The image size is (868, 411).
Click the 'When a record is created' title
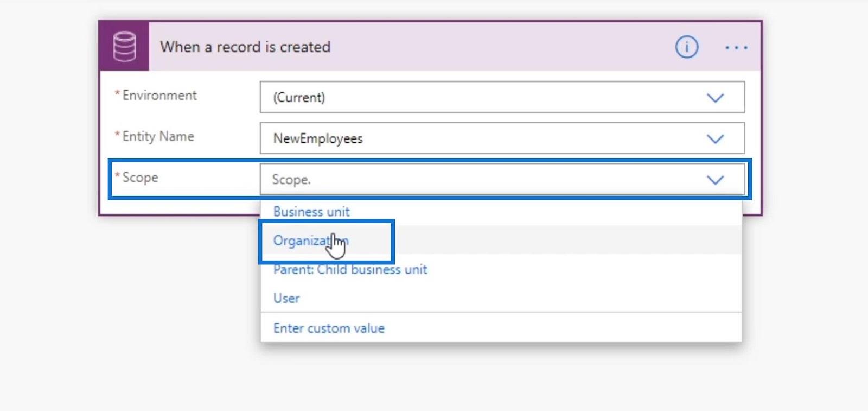[245, 47]
